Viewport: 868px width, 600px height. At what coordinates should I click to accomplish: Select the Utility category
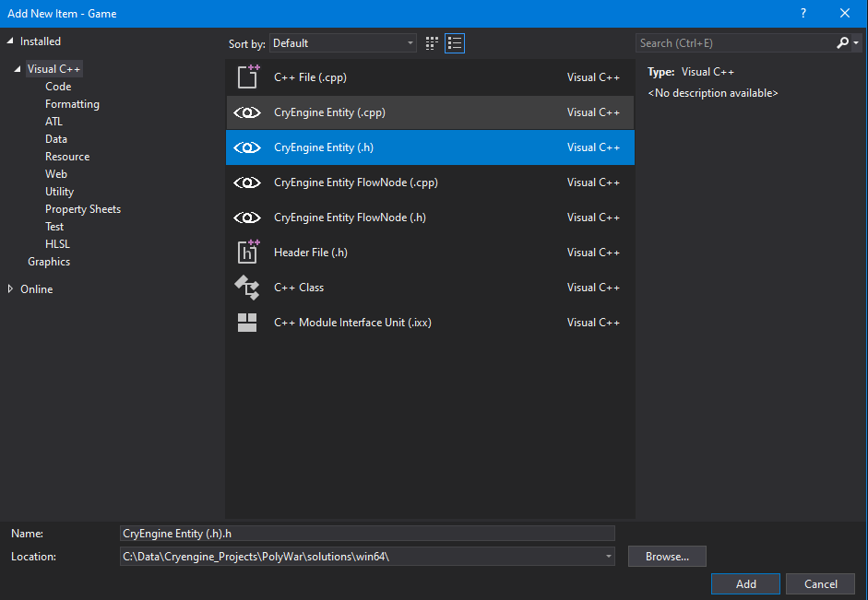coord(59,192)
